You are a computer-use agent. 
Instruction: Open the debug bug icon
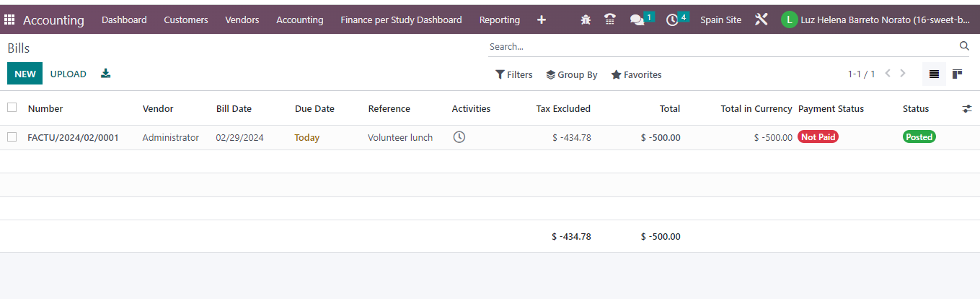click(x=586, y=20)
